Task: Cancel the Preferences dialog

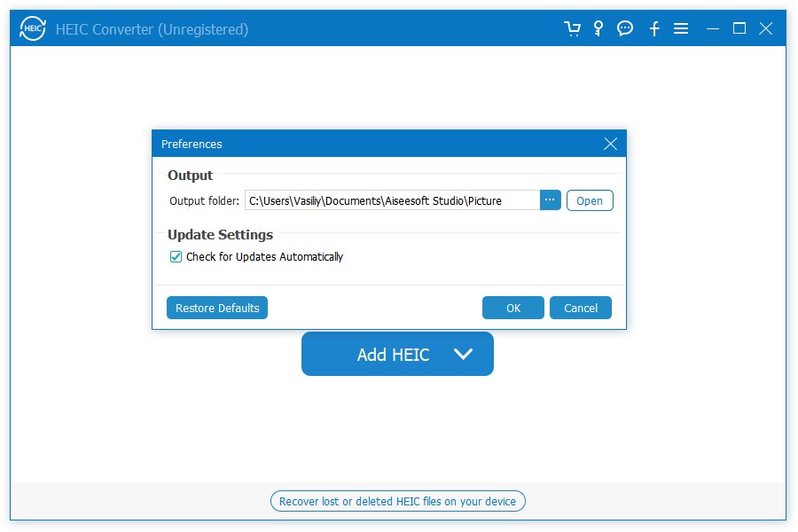Action: [x=581, y=308]
